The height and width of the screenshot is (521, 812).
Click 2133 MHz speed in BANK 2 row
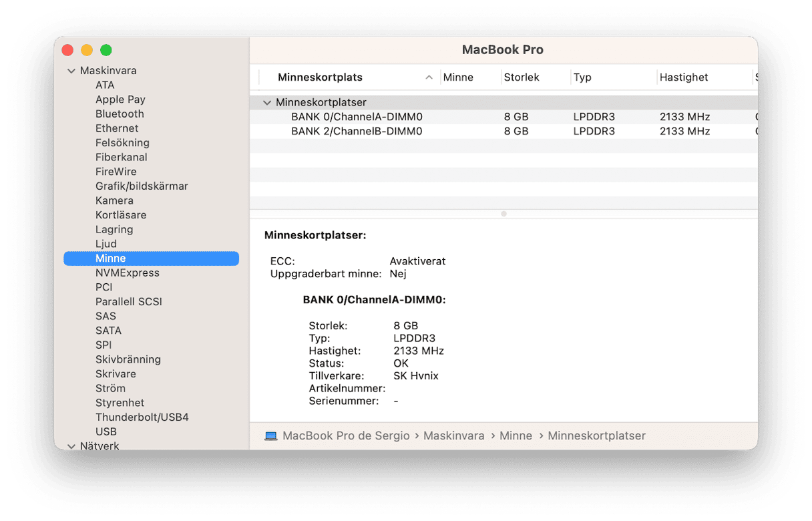point(684,132)
